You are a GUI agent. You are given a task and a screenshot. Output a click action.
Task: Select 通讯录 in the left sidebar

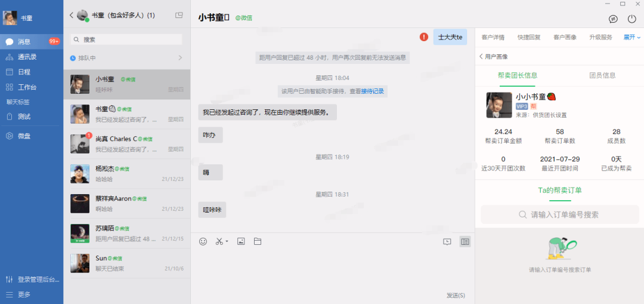(27, 57)
